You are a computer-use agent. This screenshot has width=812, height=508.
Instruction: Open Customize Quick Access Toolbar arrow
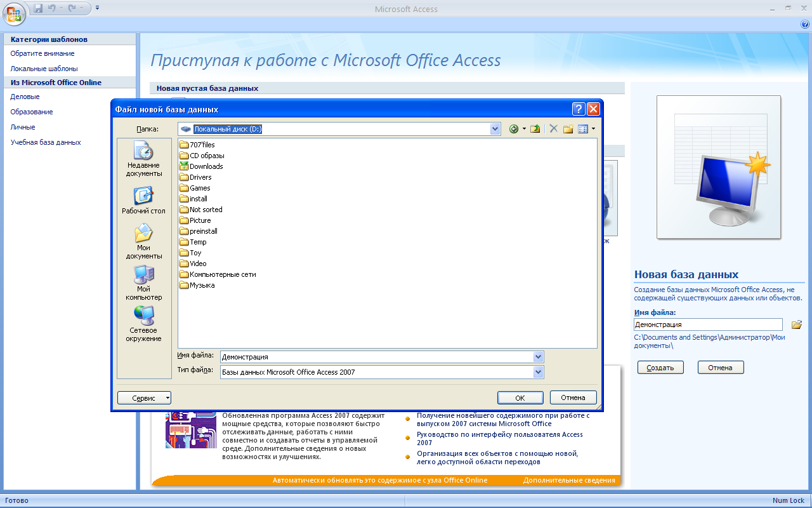point(97,8)
